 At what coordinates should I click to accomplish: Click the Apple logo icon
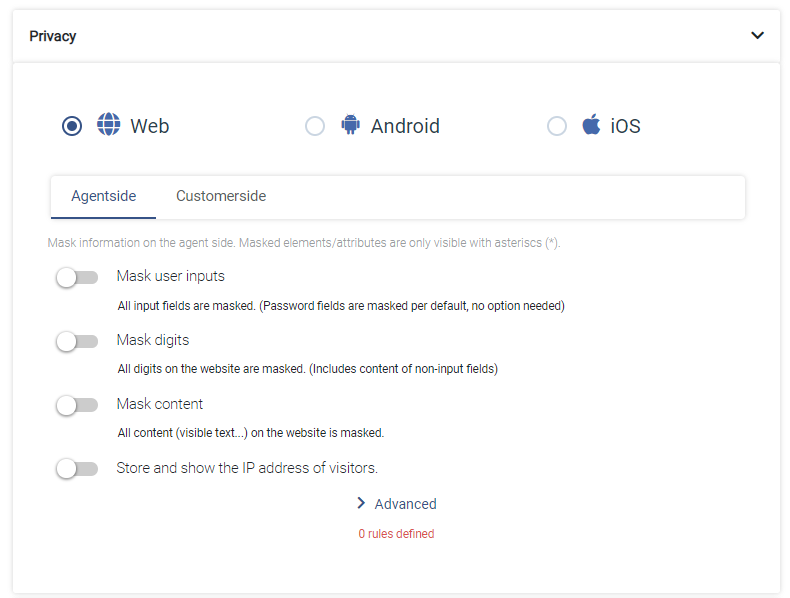[x=591, y=124]
